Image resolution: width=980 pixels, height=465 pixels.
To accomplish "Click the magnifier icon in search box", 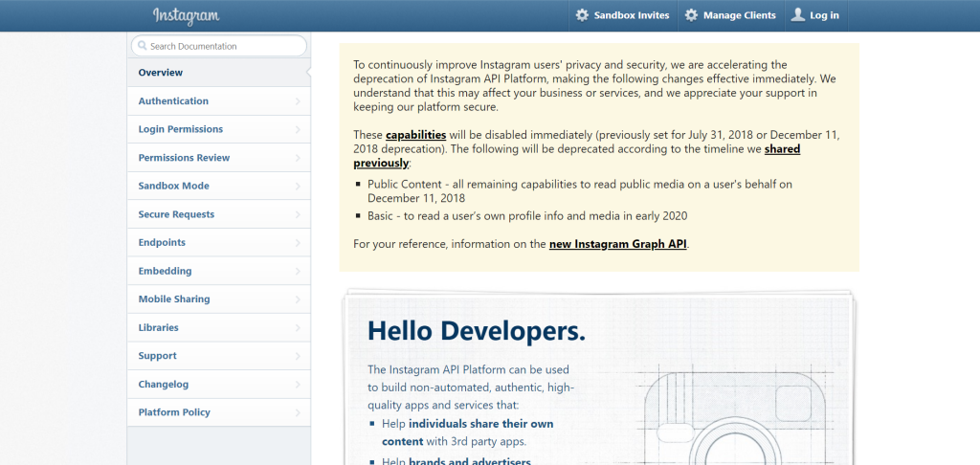I will point(143,46).
